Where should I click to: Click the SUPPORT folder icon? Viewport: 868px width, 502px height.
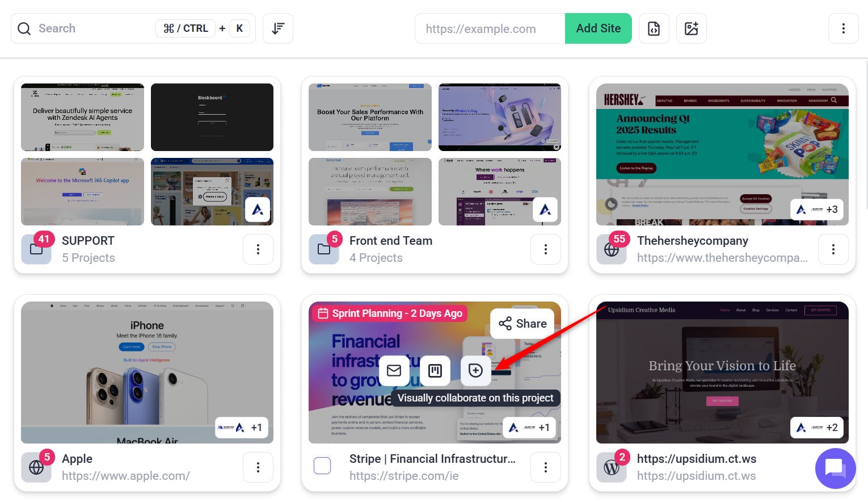point(36,249)
